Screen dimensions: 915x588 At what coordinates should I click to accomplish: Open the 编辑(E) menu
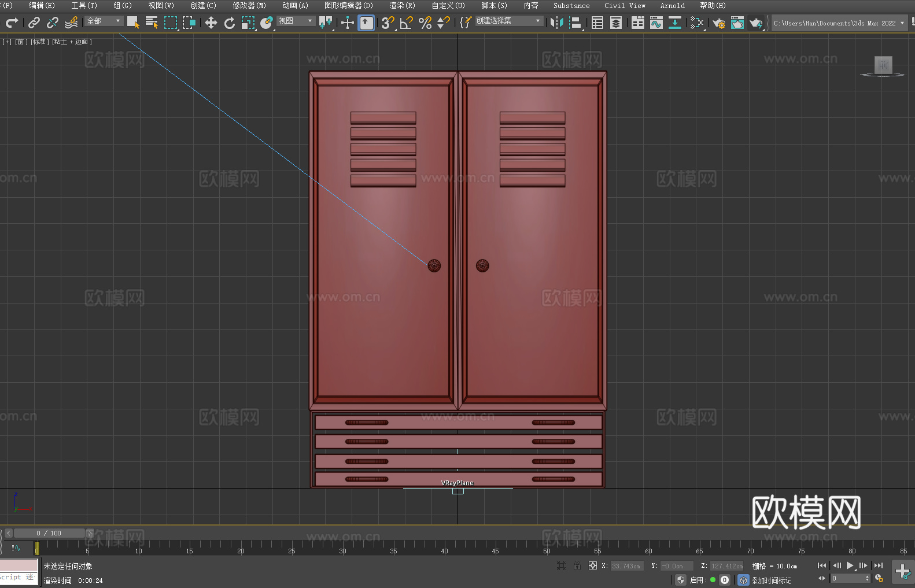42,5
